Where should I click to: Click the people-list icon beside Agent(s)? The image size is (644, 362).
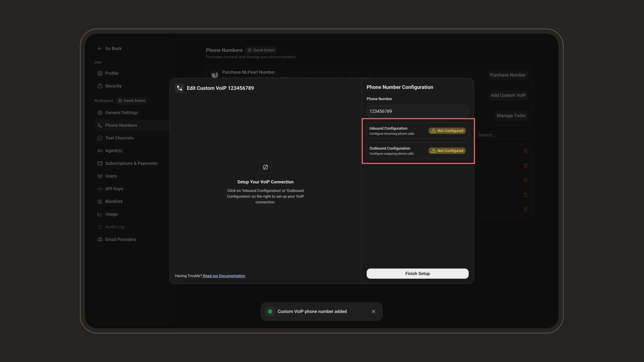click(x=100, y=151)
